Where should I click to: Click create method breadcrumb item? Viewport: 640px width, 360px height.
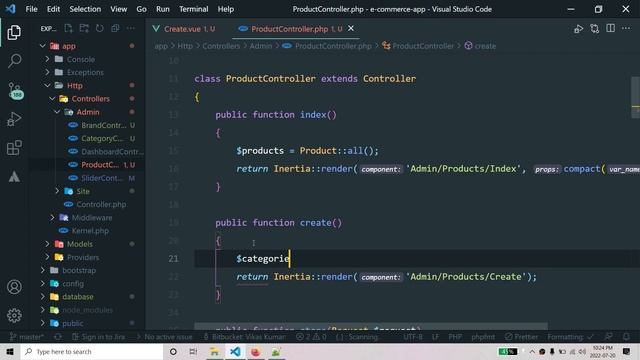point(480,46)
